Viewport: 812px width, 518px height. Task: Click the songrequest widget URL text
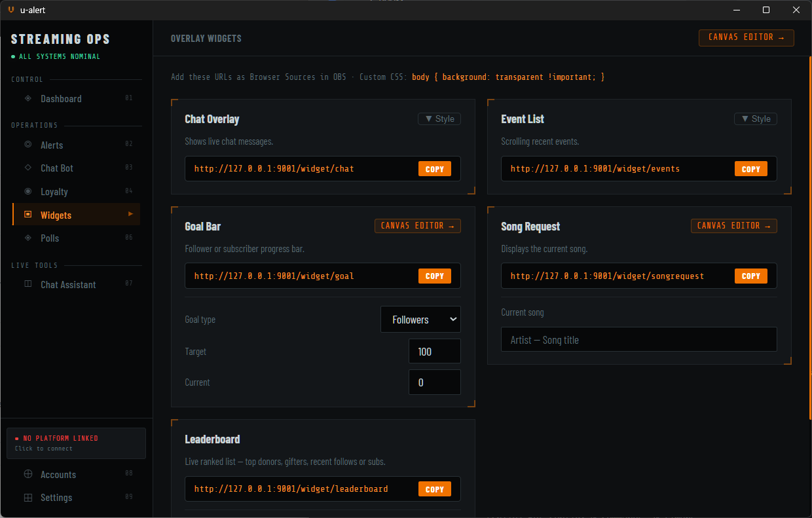(x=607, y=276)
